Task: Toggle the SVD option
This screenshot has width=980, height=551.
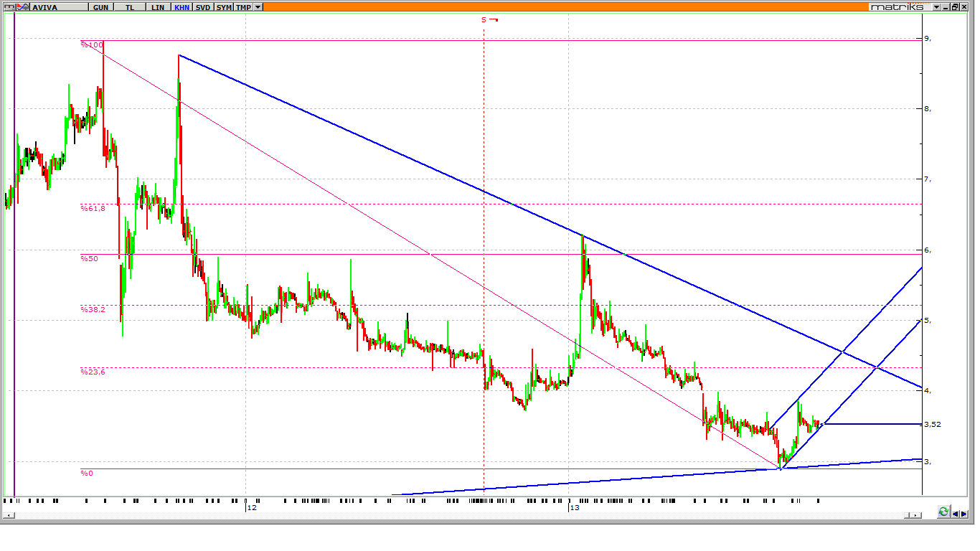Action: point(203,6)
